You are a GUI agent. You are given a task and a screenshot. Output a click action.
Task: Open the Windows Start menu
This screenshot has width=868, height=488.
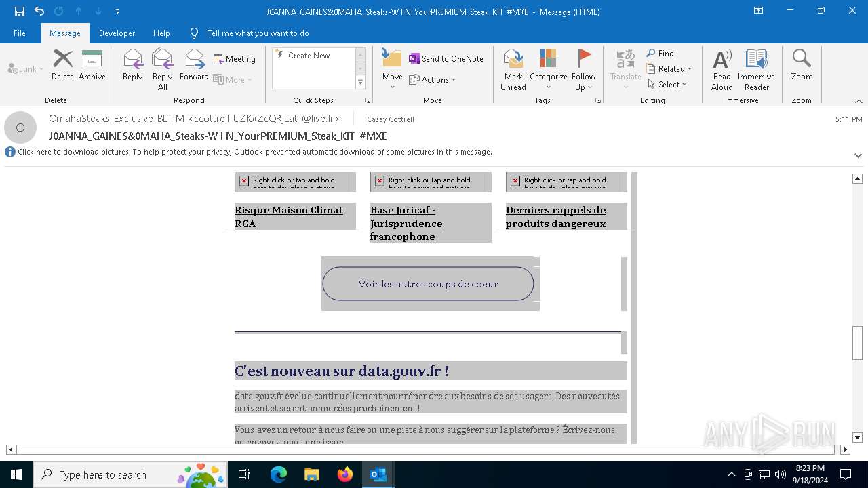click(x=16, y=474)
